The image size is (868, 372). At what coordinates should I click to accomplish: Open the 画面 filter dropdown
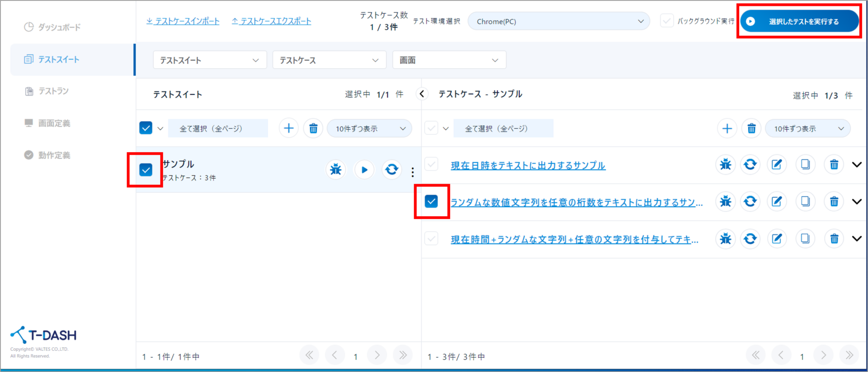[449, 60]
